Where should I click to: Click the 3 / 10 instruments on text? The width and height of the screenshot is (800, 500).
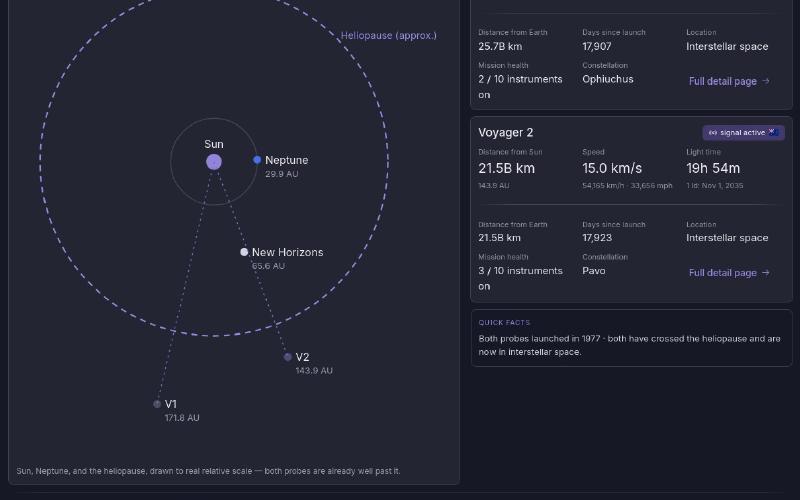click(x=520, y=279)
